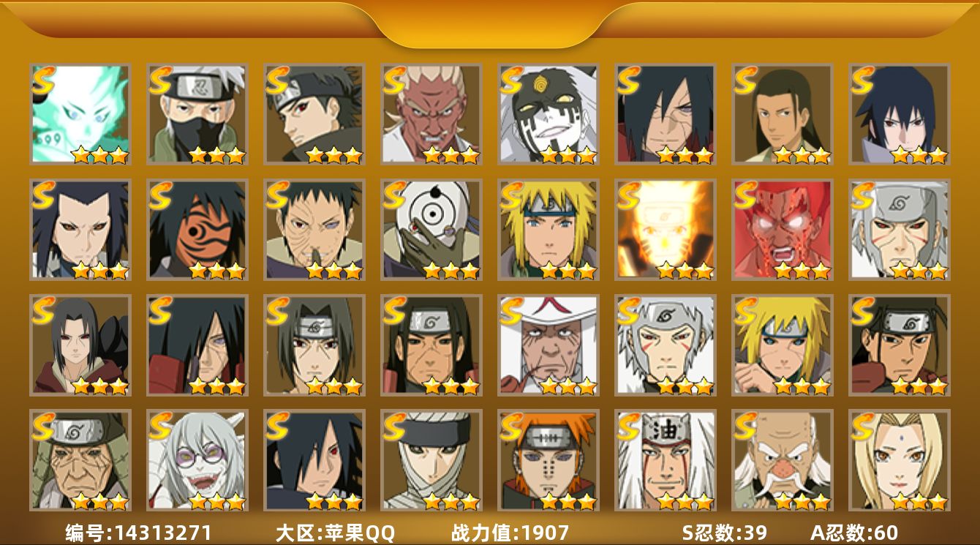Tap the orange spiral-masked Tobi portrait
Screen dimensions: 980x545
[197, 230]
